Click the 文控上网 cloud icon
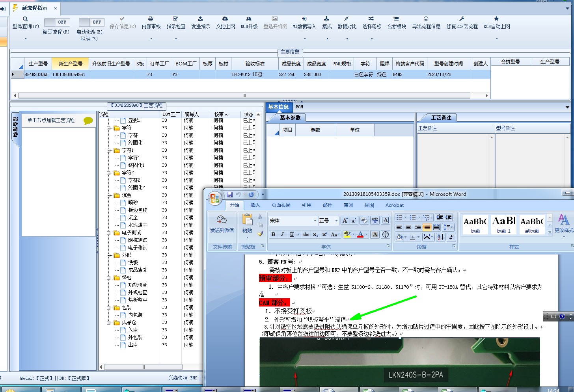Viewport: 574px width, 392px height. pos(225,19)
